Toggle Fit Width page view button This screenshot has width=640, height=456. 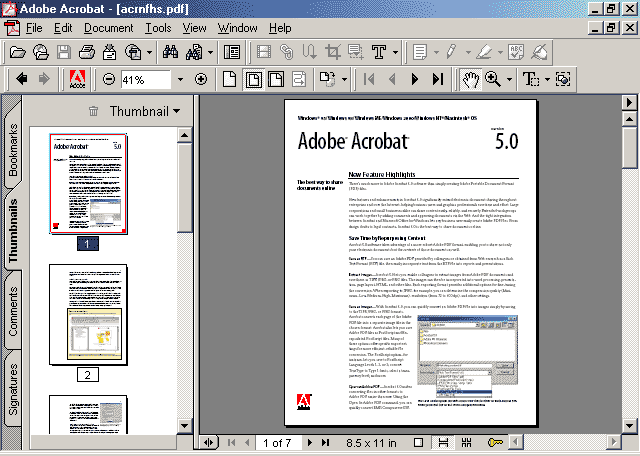[276, 79]
